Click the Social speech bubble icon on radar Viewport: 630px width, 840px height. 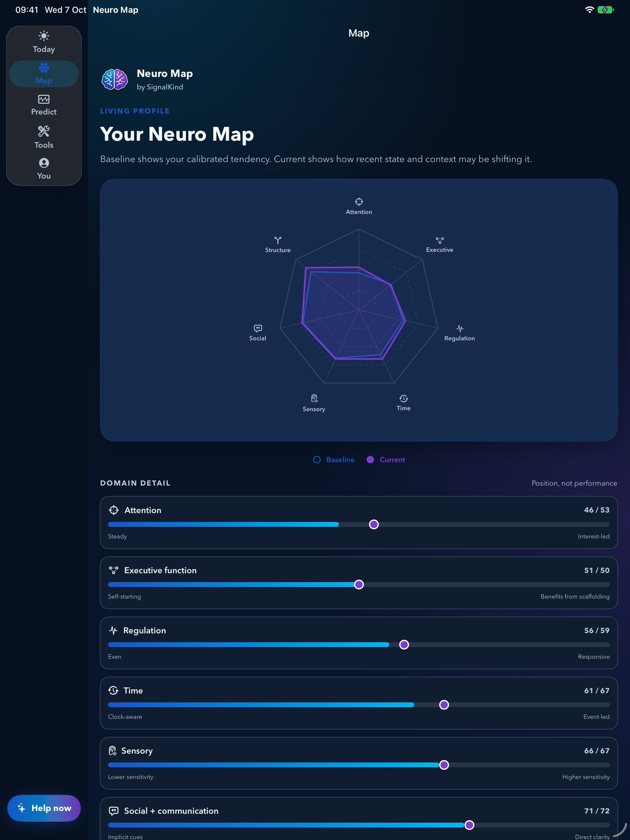258,328
